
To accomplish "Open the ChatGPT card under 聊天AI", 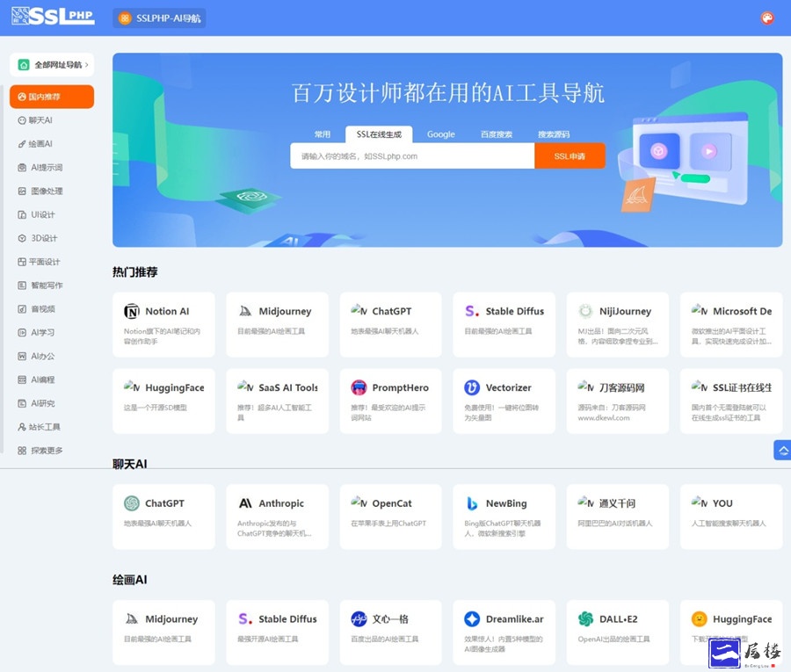I will coord(164,517).
